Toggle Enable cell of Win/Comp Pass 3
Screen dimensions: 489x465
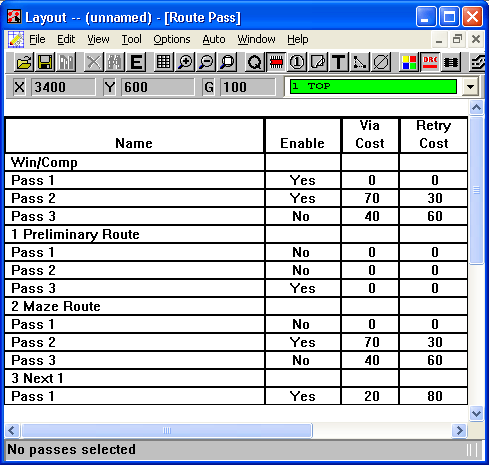click(303, 216)
